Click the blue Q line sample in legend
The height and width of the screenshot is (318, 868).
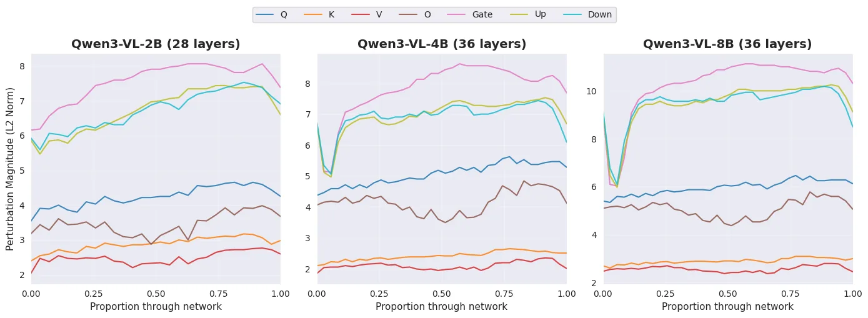(265, 15)
